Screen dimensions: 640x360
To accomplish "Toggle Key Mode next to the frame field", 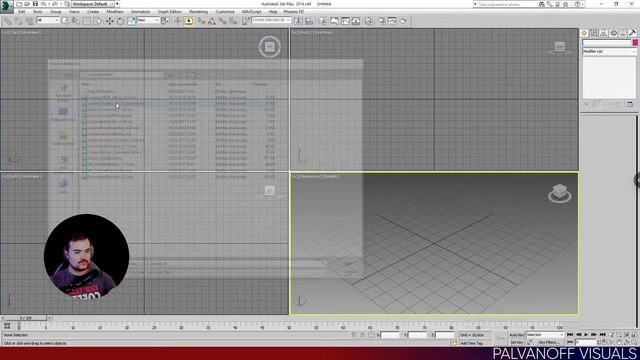I will coord(570,342).
